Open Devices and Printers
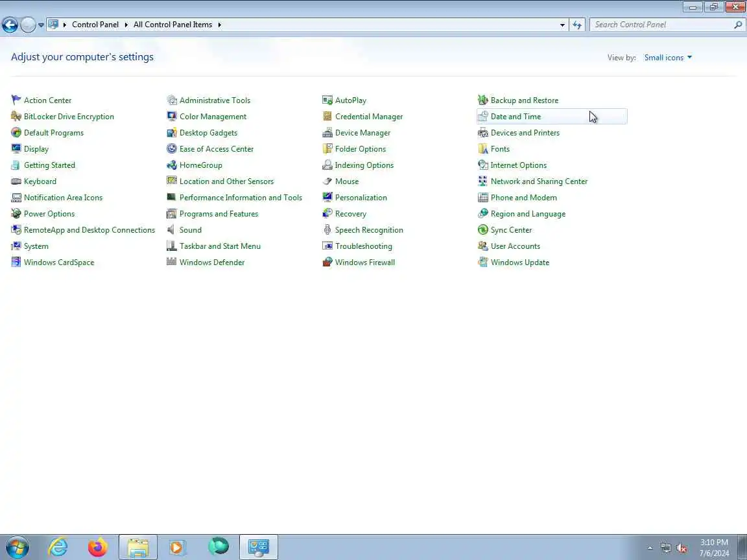747x560 pixels. [x=525, y=132]
